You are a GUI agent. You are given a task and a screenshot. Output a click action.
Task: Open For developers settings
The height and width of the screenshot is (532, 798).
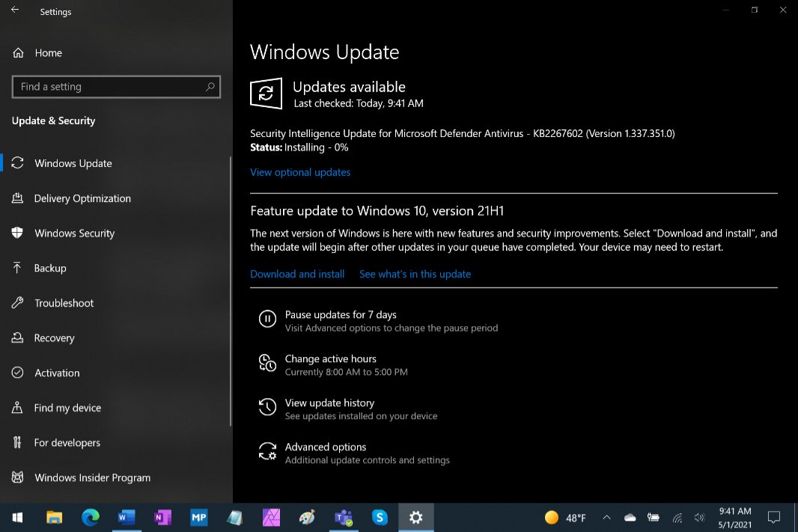(67, 442)
